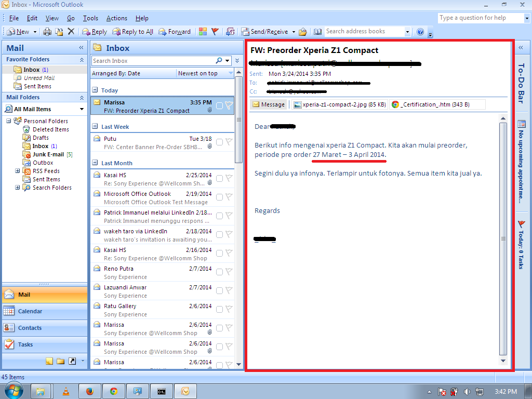The image size is (532, 399).
Task: Open the Categorize colored squares icon
Action: (x=203, y=32)
